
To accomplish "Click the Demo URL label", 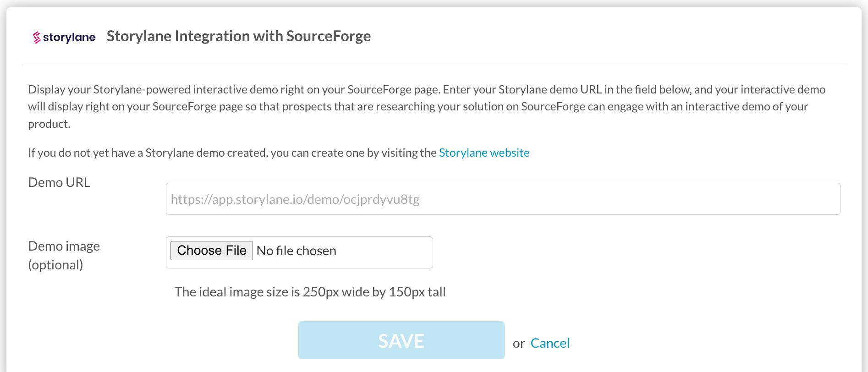I will pos(59,182).
